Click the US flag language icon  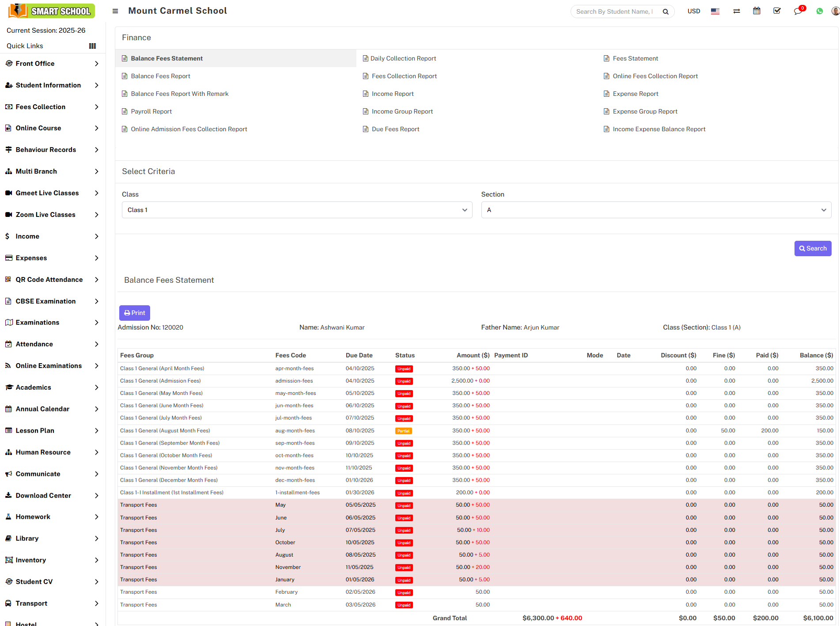(x=715, y=11)
